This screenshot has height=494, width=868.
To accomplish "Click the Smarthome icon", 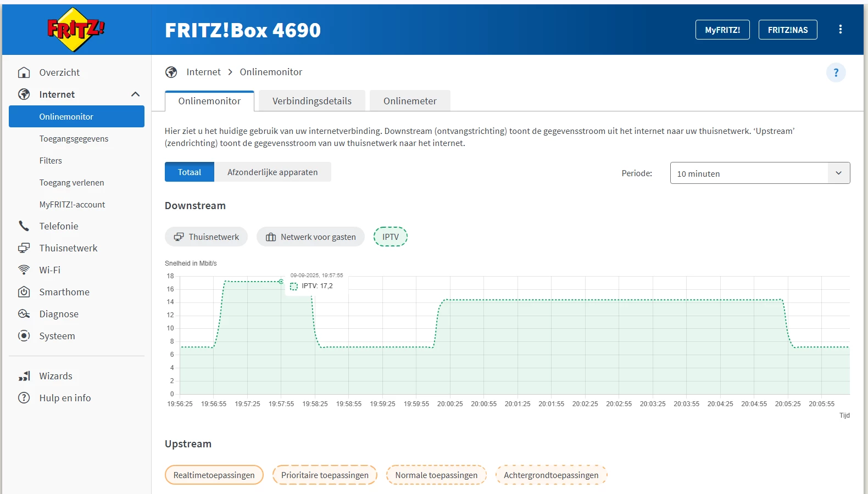I will 24,292.
